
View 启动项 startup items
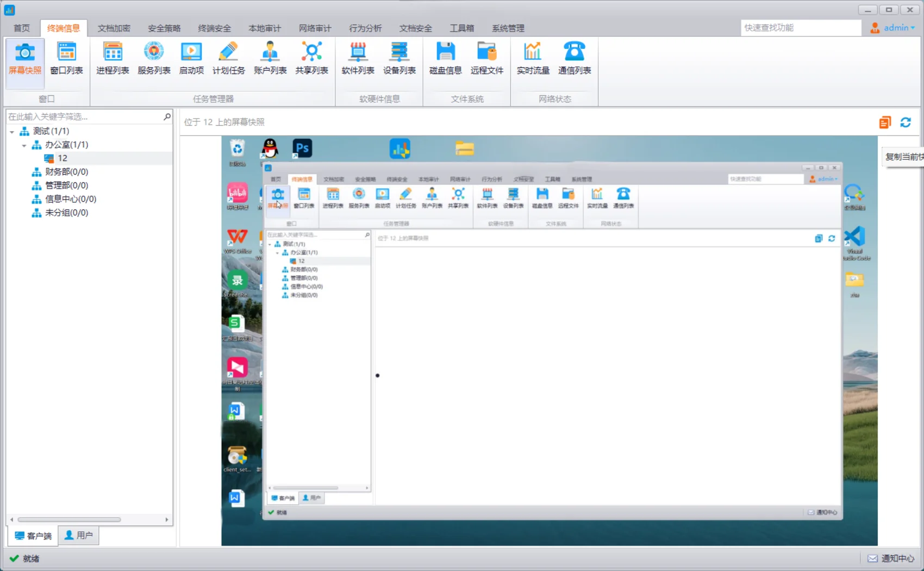point(191,59)
